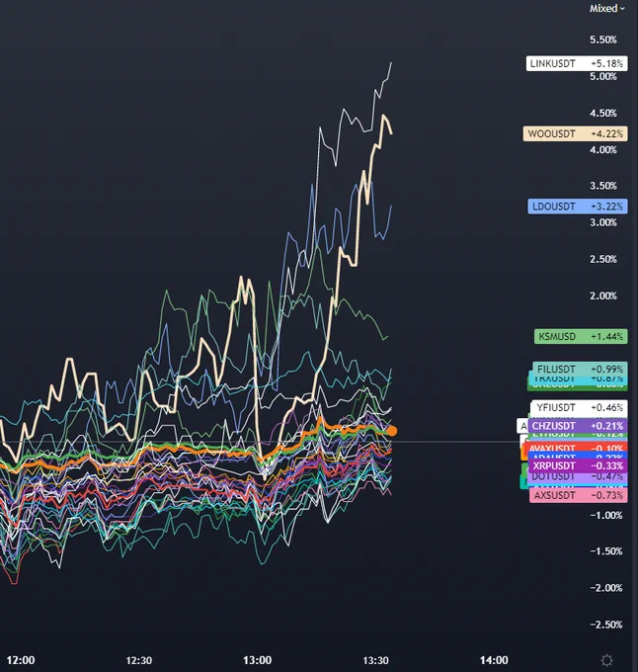Click the 4.50% price axis label
The width and height of the screenshot is (638, 672).
point(603,113)
